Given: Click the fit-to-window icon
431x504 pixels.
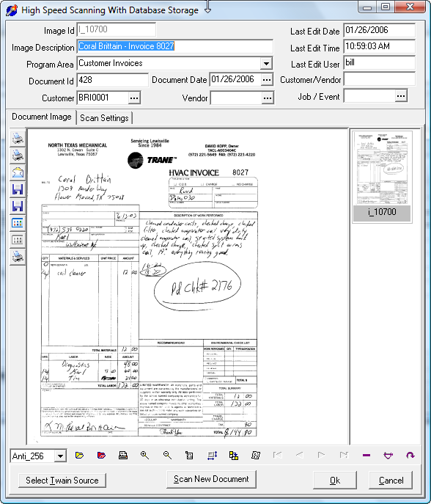Looking at the screenshot, I should pos(189,455).
